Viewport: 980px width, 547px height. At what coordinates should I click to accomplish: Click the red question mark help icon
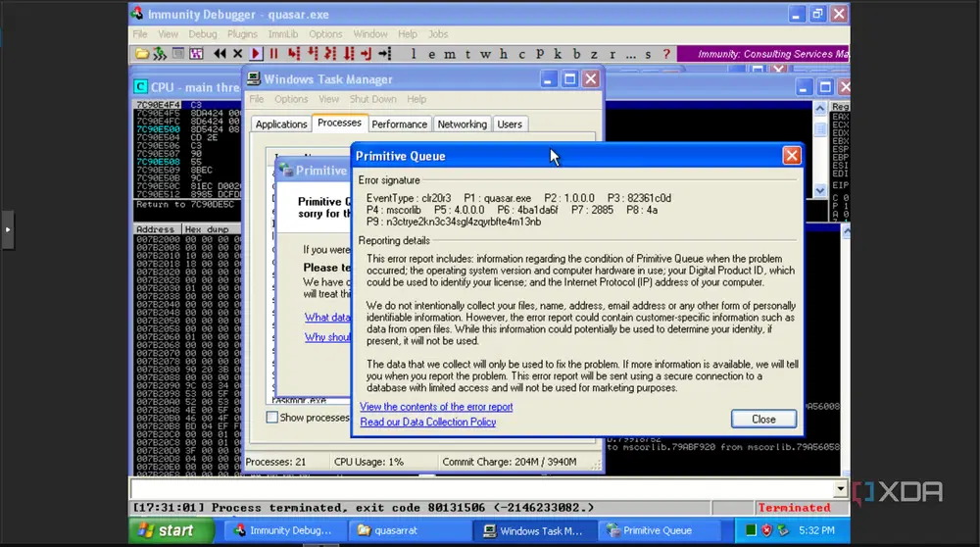(x=666, y=54)
